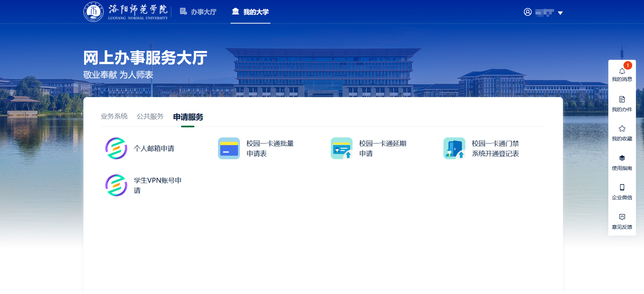Click the 我的收藏 star icon

[622, 129]
